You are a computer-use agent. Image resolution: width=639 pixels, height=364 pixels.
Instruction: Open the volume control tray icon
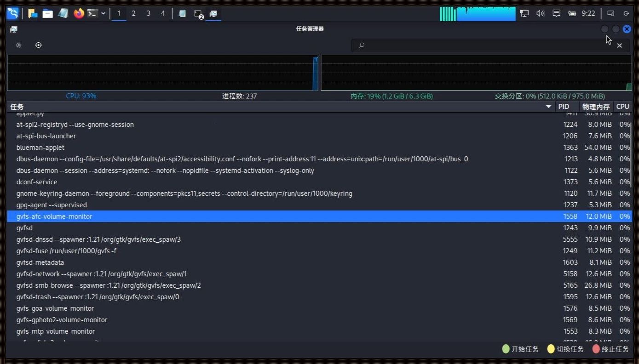click(540, 13)
